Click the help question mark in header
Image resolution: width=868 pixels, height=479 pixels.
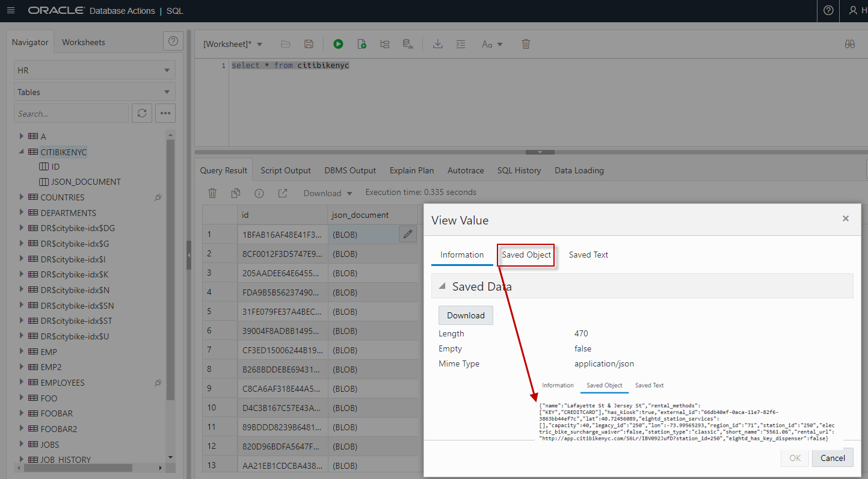pyautogui.click(x=828, y=11)
